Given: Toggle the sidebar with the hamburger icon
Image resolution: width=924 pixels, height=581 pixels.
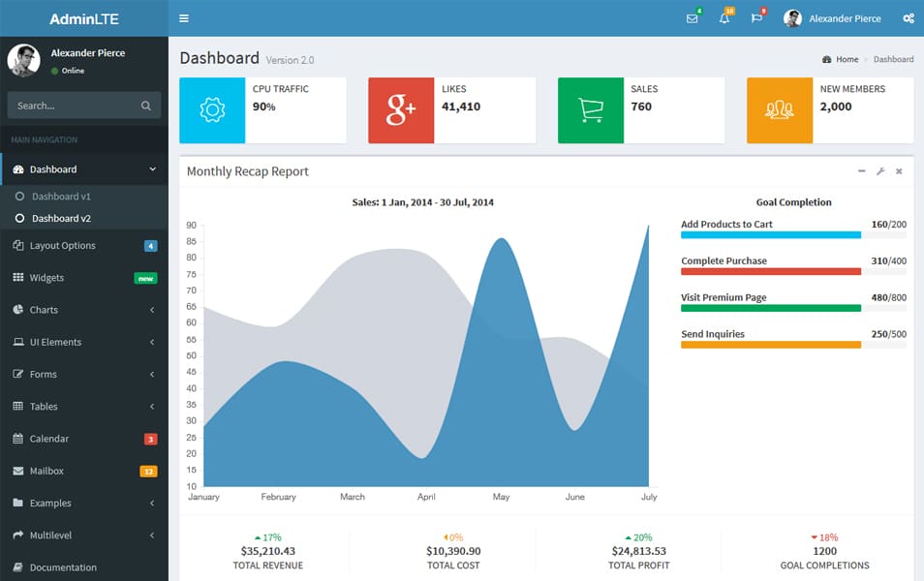Looking at the screenshot, I should (x=183, y=17).
